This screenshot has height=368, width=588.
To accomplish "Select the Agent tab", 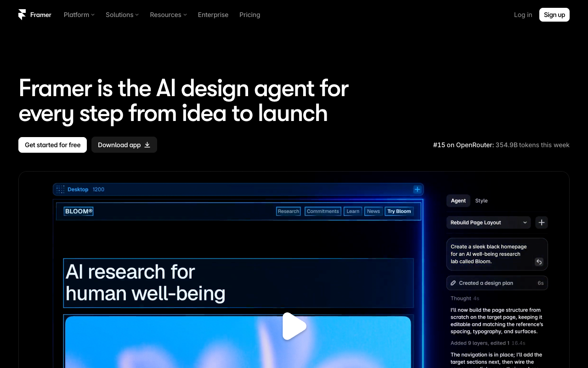I will (458, 201).
